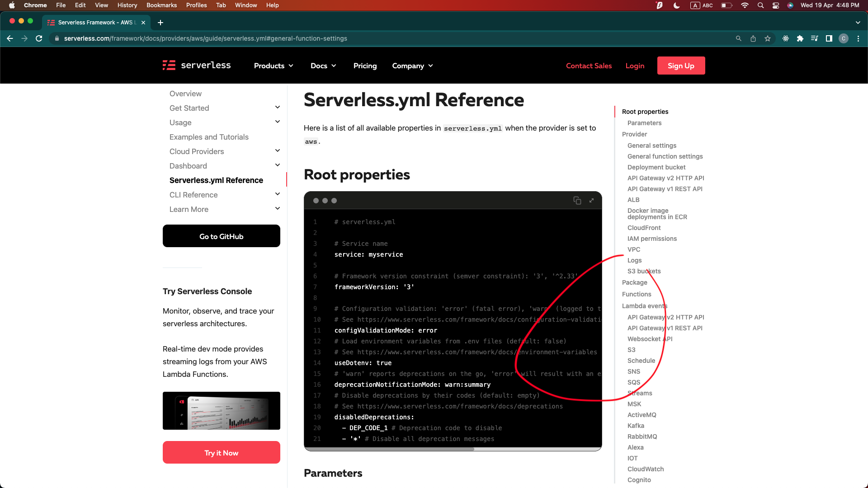
Task: Click the Serverless logo in the navbar
Action: 196,65
